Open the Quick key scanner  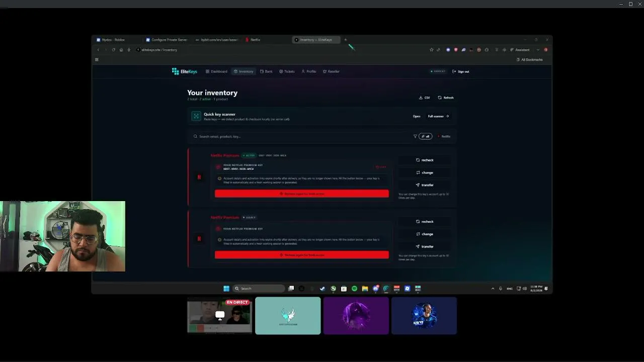tap(417, 116)
